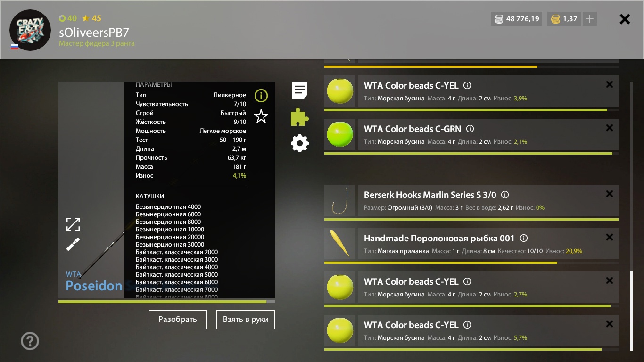Click the Прочность 63,7 кг value

(x=237, y=157)
